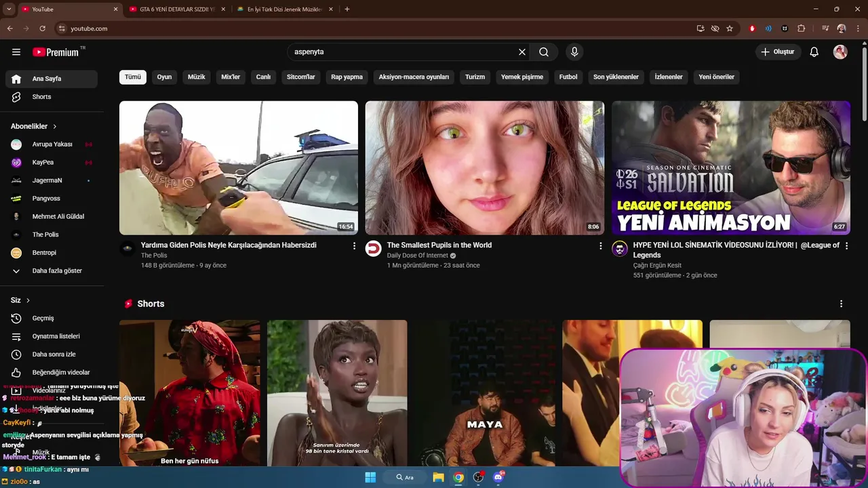The height and width of the screenshot is (488, 868).
Task: Click the magnifier search button
Action: point(544,52)
